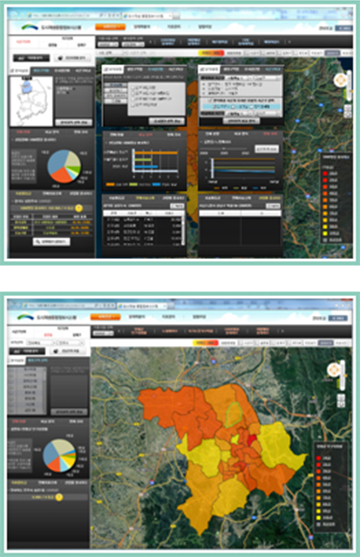This screenshot has height=559, width=360.
Task: Click the green-outlined district on the lower map
Action: tap(233, 414)
